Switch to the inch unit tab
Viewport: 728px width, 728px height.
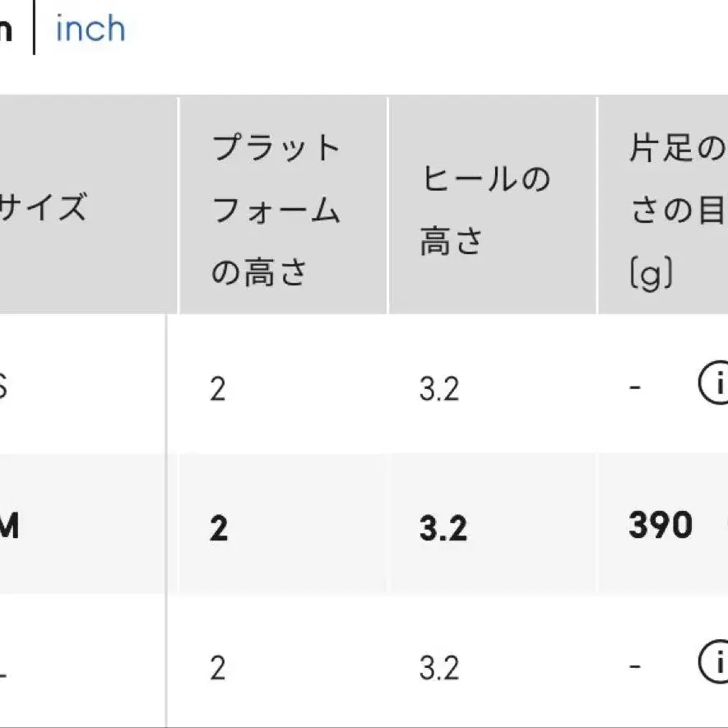(90, 30)
